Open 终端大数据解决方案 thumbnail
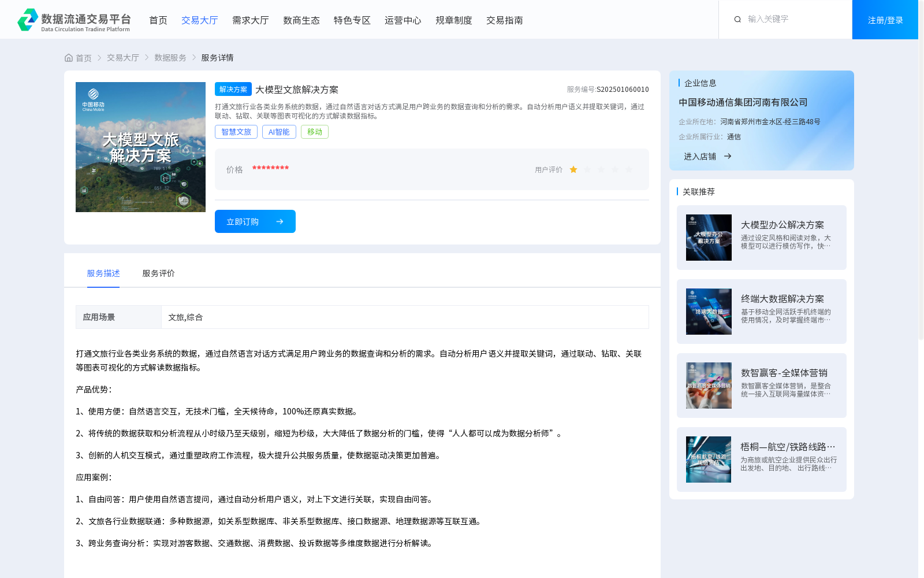This screenshot has width=924, height=578. 709,312
